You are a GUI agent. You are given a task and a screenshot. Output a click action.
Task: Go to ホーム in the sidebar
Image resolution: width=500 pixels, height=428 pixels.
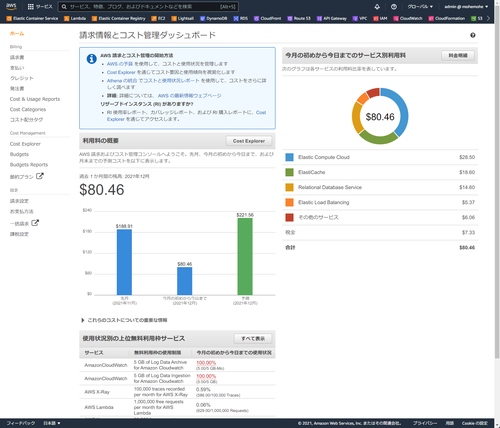(17, 33)
